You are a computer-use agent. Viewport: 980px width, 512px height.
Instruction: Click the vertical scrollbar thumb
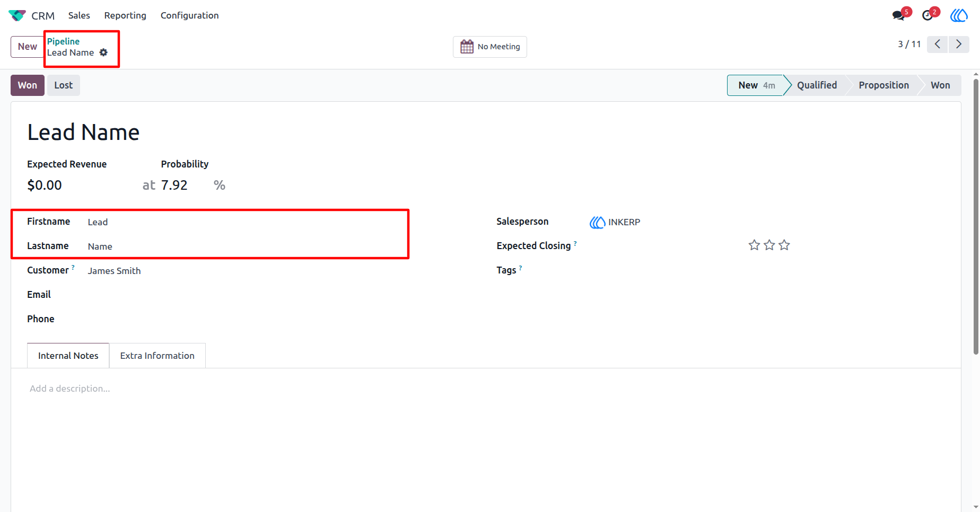click(976, 216)
